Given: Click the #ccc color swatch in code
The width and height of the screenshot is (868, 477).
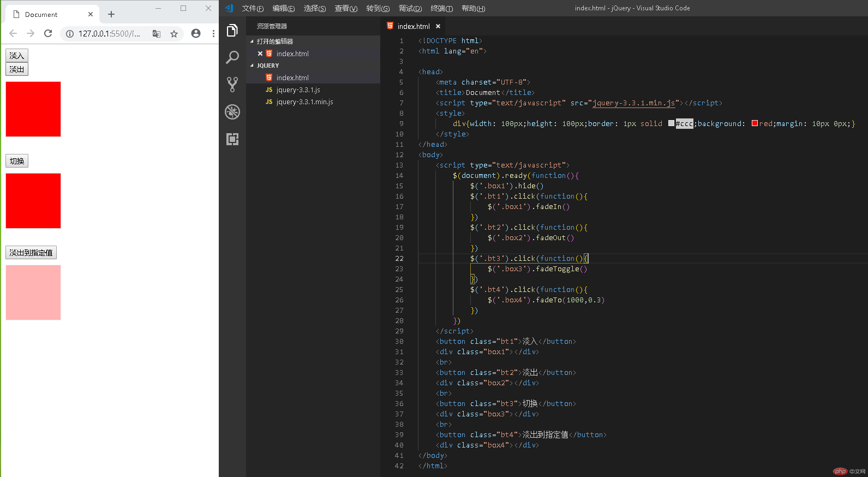Looking at the screenshot, I should click(671, 123).
